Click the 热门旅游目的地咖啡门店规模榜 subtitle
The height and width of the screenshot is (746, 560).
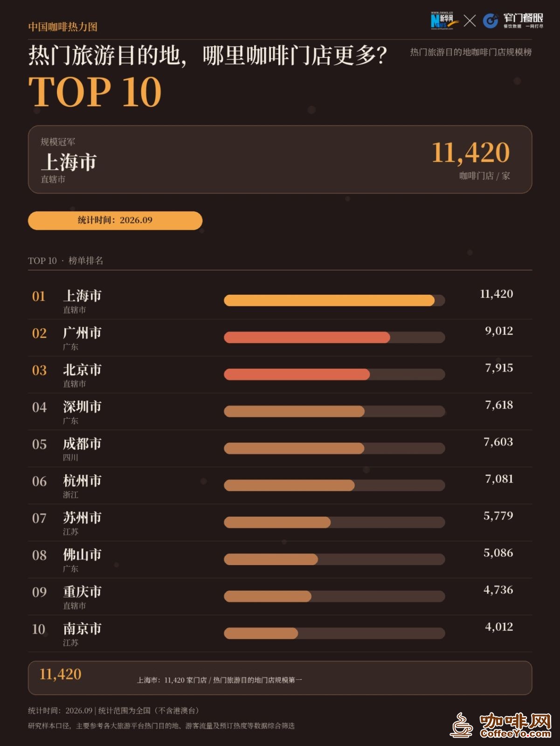point(471,52)
